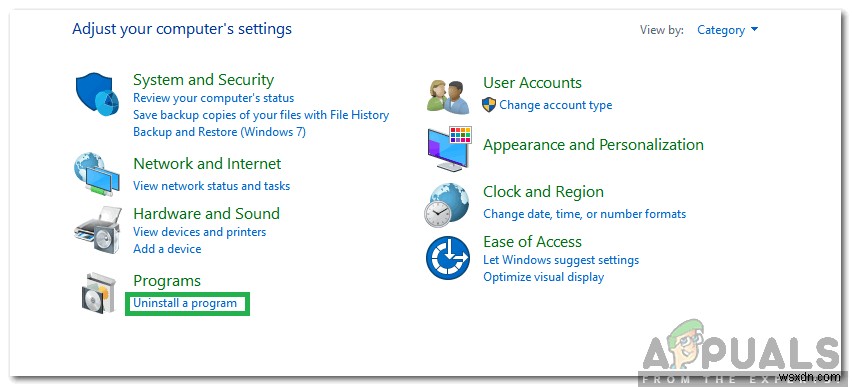852x387 pixels.
Task: Click the Clock and Region globe clock icon
Action: pos(446,205)
